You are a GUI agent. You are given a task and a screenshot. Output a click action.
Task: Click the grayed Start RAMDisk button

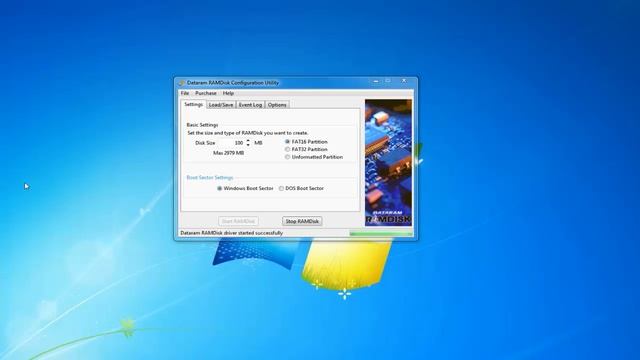tap(238, 221)
